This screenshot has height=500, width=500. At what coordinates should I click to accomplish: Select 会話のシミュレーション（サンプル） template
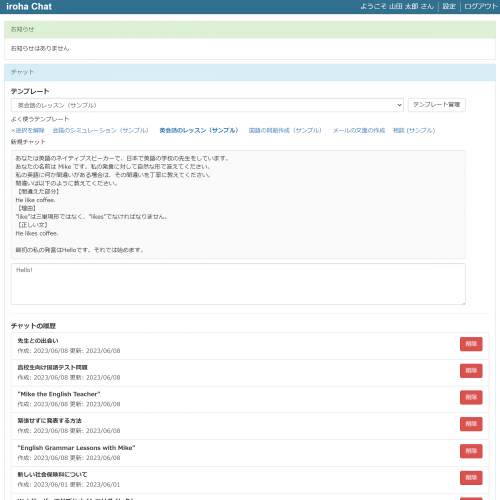tap(100, 130)
